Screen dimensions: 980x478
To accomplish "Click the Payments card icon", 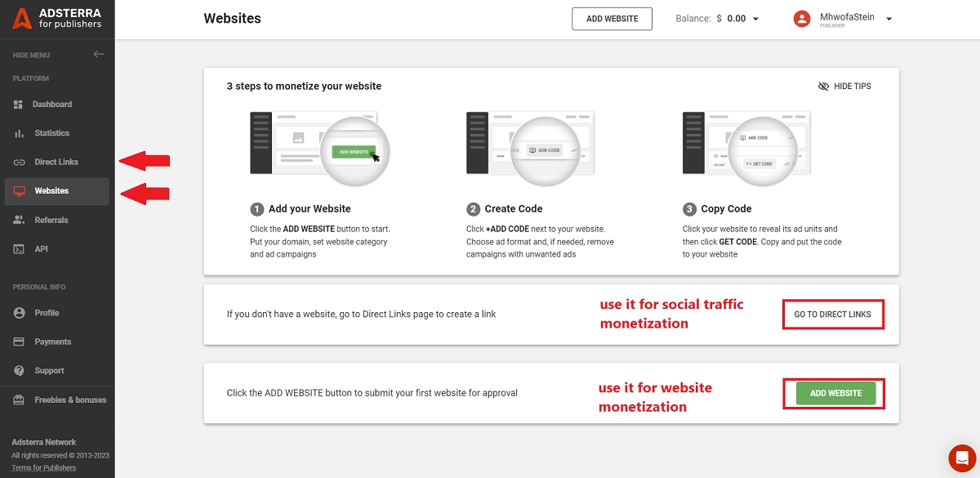I will tap(19, 342).
